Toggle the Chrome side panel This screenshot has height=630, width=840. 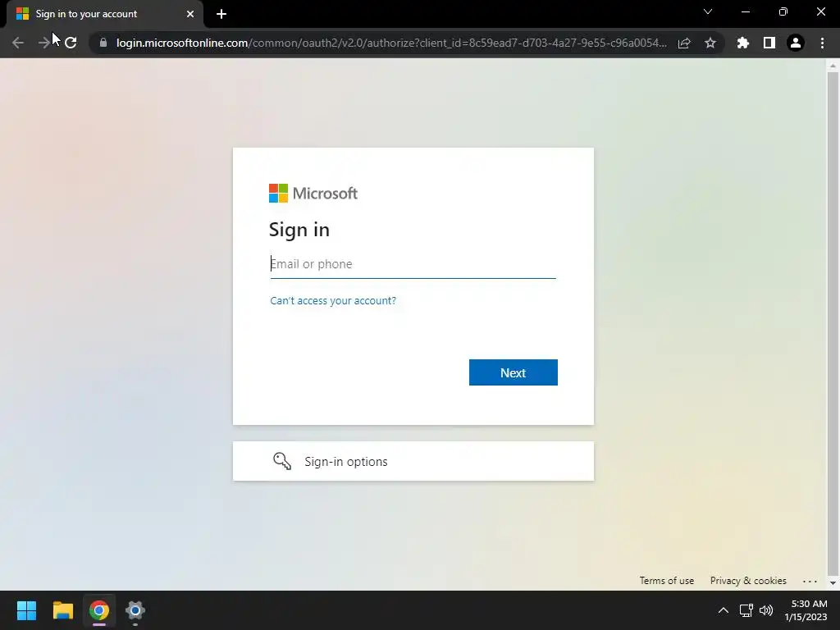pyautogui.click(x=769, y=43)
